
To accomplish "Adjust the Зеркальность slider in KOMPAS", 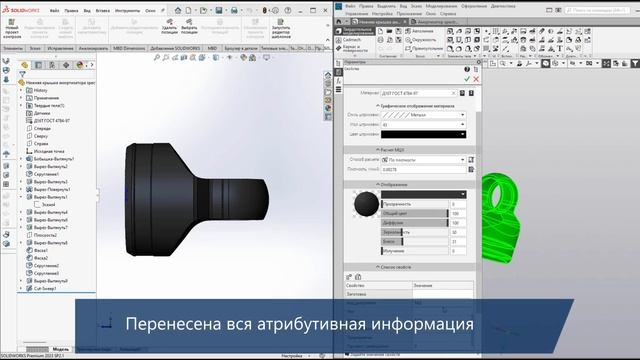I will [414, 232].
